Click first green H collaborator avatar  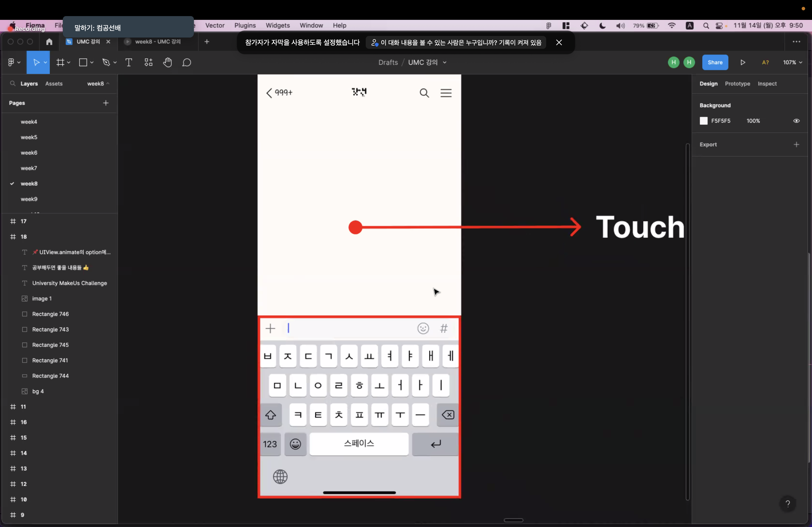pos(673,62)
